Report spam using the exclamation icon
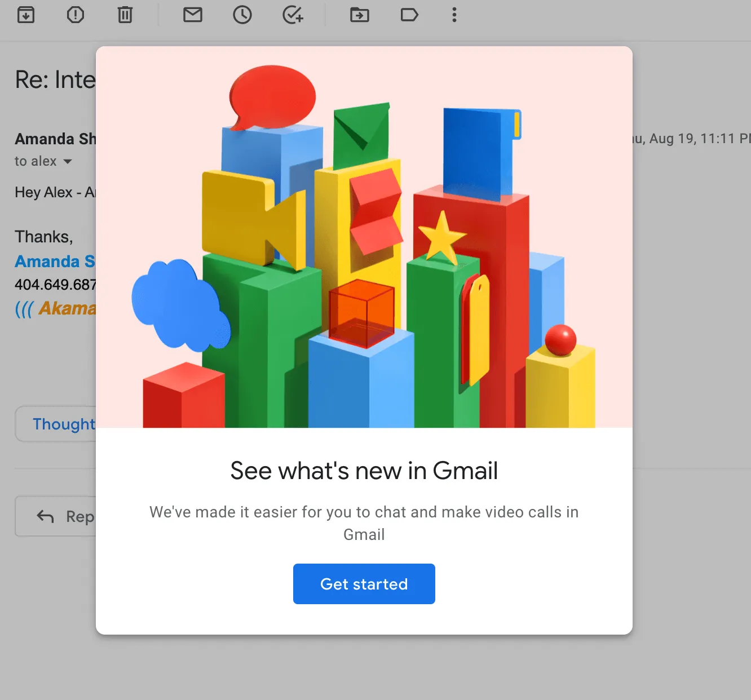 point(76,15)
